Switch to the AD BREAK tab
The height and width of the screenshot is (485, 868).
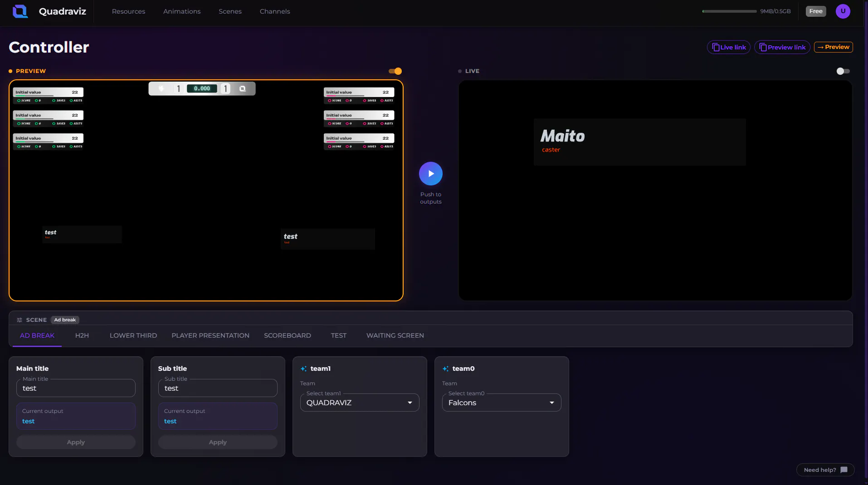pos(37,335)
